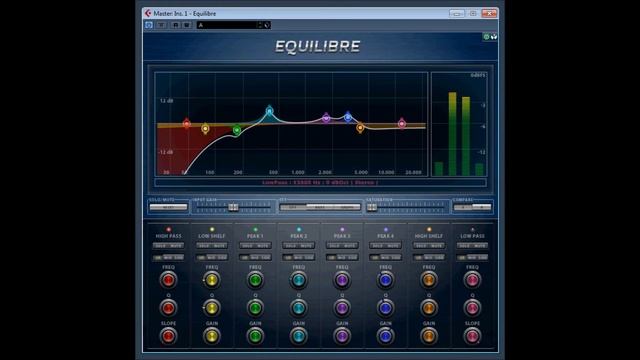
Task: Click the cyan Peak 2 FREQ knob
Action: click(x=298, y=280)
